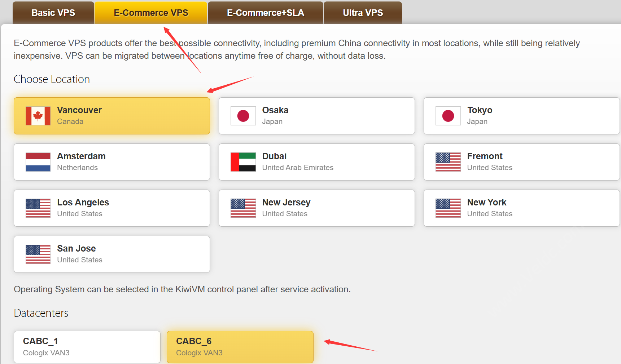
Task: Pick the Tokyo location card
Action: click(522, 116)
